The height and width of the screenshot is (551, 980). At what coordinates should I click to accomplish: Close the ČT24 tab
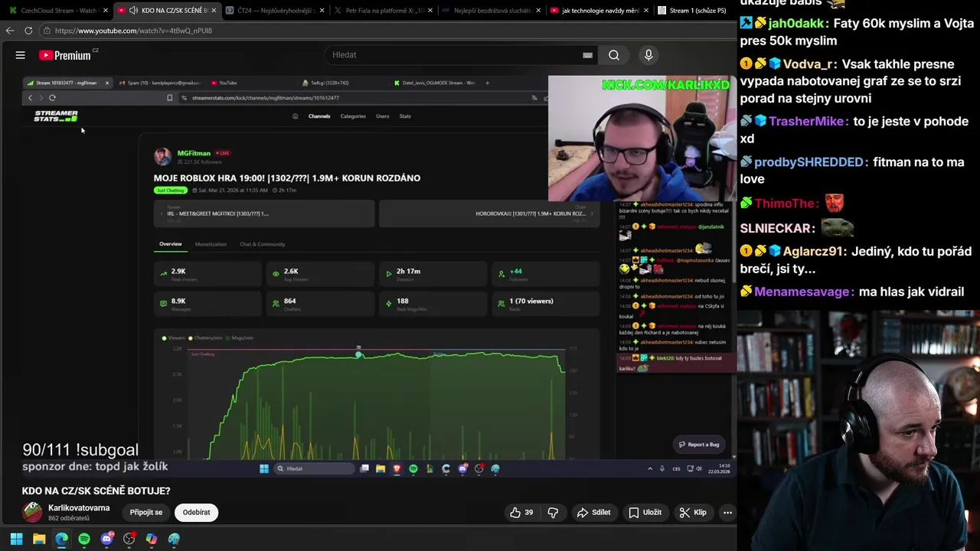[x=322, y=11]
